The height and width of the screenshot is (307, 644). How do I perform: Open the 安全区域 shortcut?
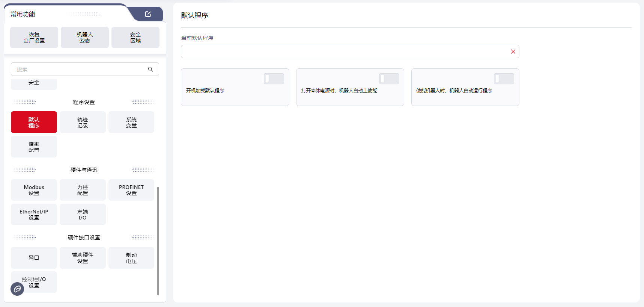tap(135, 38)
